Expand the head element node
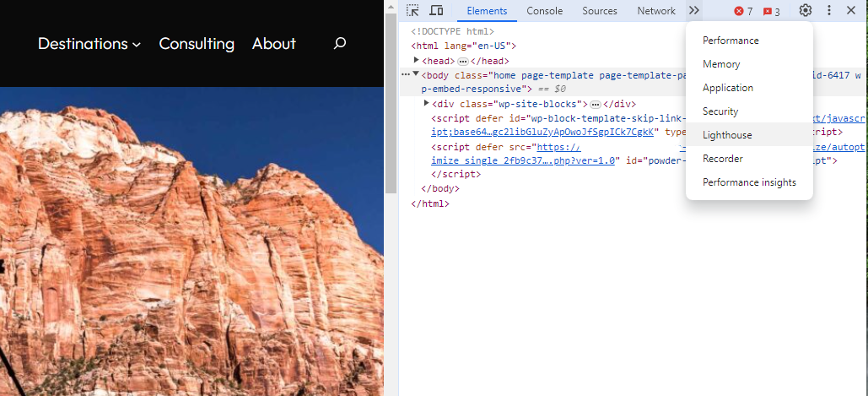Image resolution: width=868 pixels, height=396 pixels. [x=417, y=60]
